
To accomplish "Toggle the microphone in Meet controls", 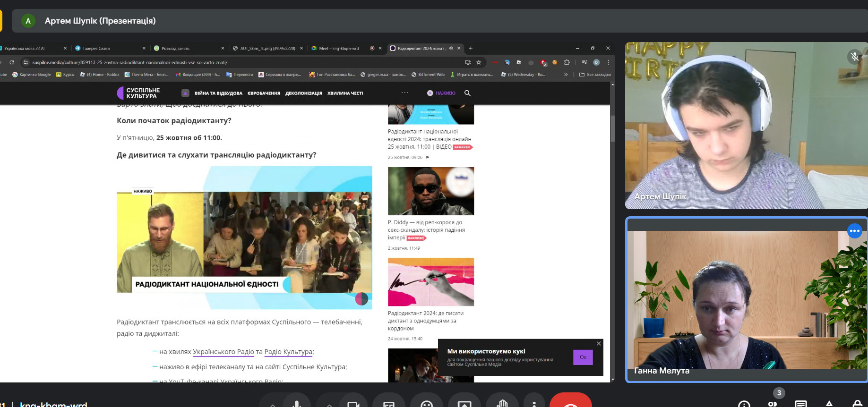I will [x=297, y=402].
